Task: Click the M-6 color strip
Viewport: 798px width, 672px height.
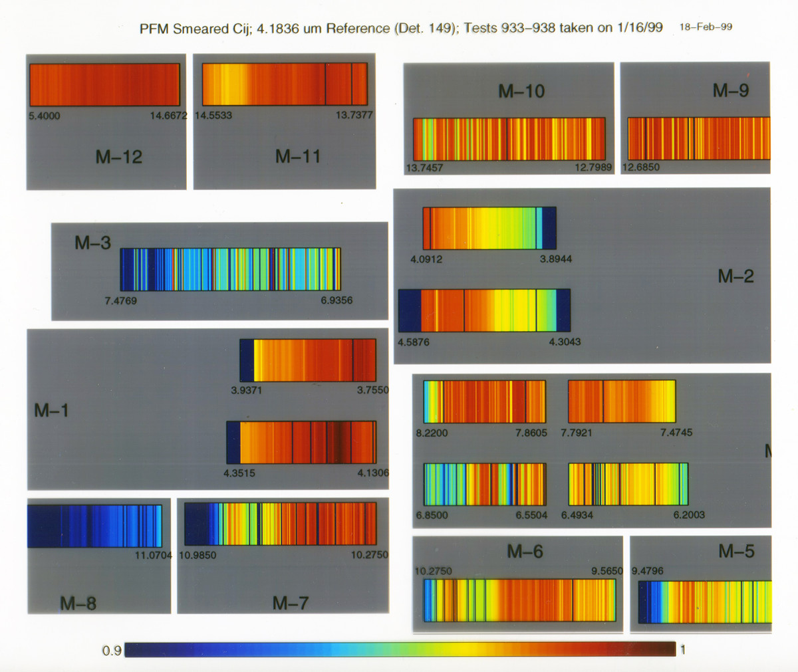Action: [520, 600]
